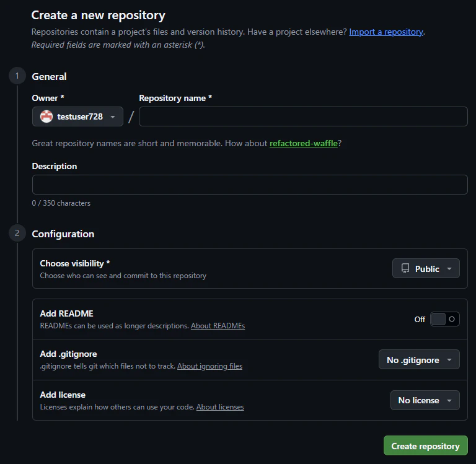Viewport: 476px width, 464px height.
Task: Focus the Repository name input field
Action: [303, 116]
